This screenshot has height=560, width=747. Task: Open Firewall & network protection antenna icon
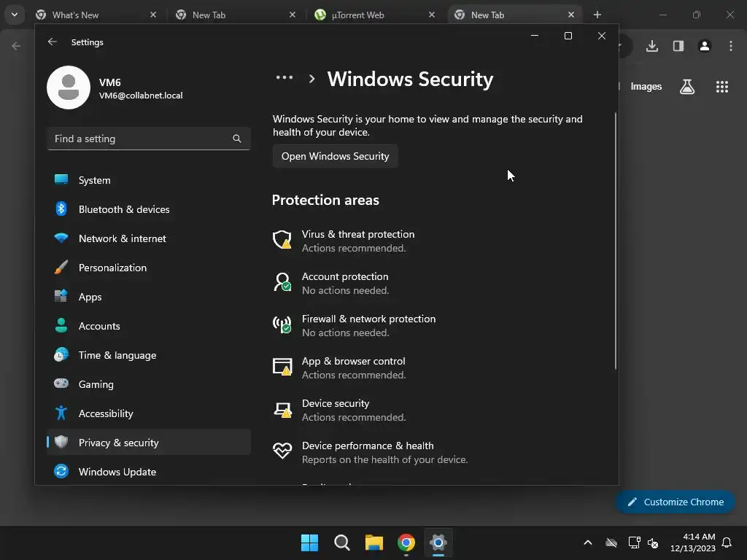tap(282, 324)
